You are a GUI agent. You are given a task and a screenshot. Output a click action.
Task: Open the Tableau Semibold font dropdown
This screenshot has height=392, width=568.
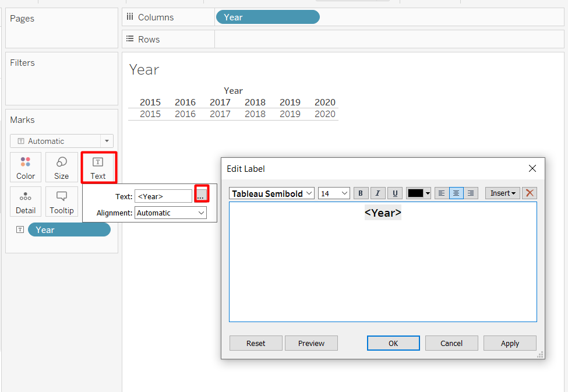[271, 193]
